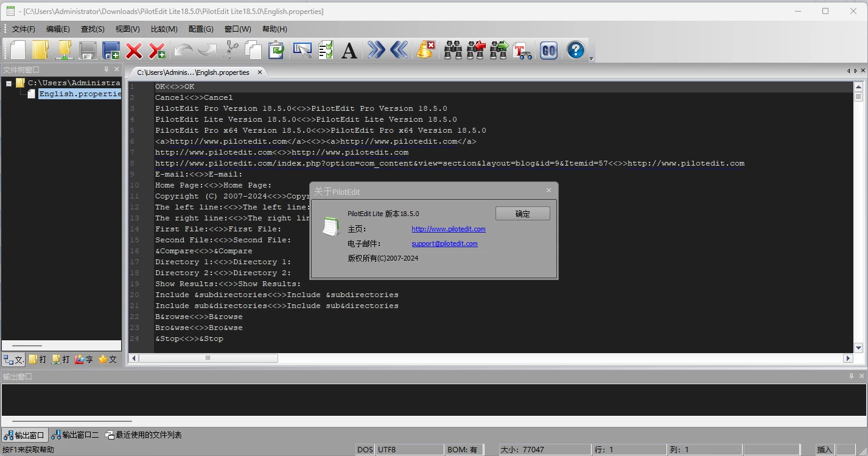
Task: Click the Save All floppy icon
Action: point(111,50)
